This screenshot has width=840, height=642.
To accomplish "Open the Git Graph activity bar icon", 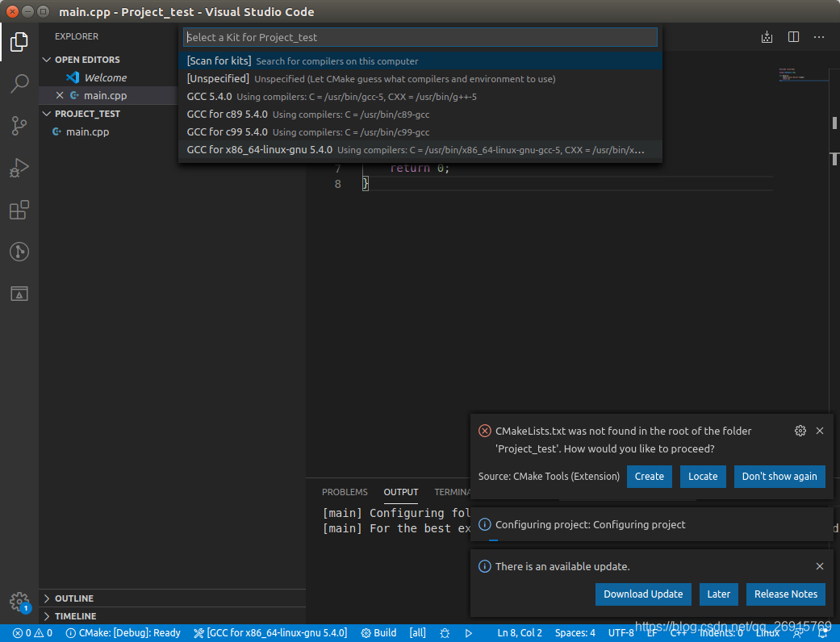I will point(19,252).
